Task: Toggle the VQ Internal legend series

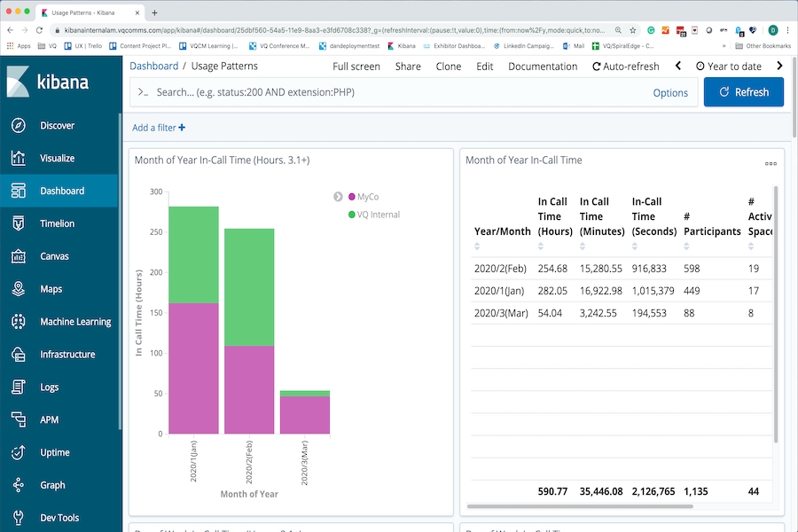Action: [x=378, y=215]
